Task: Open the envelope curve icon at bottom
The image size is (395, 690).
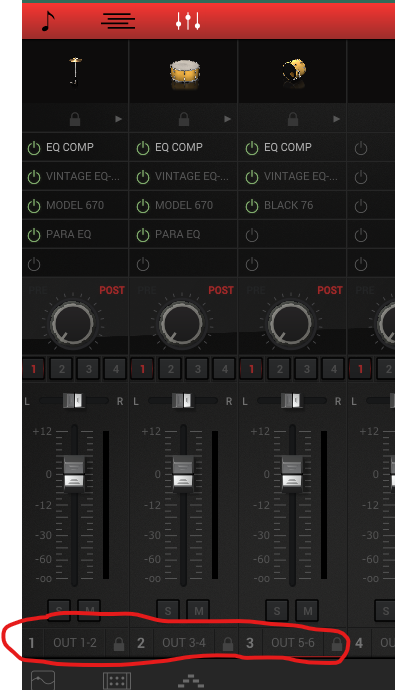Action: pos(43,680)
